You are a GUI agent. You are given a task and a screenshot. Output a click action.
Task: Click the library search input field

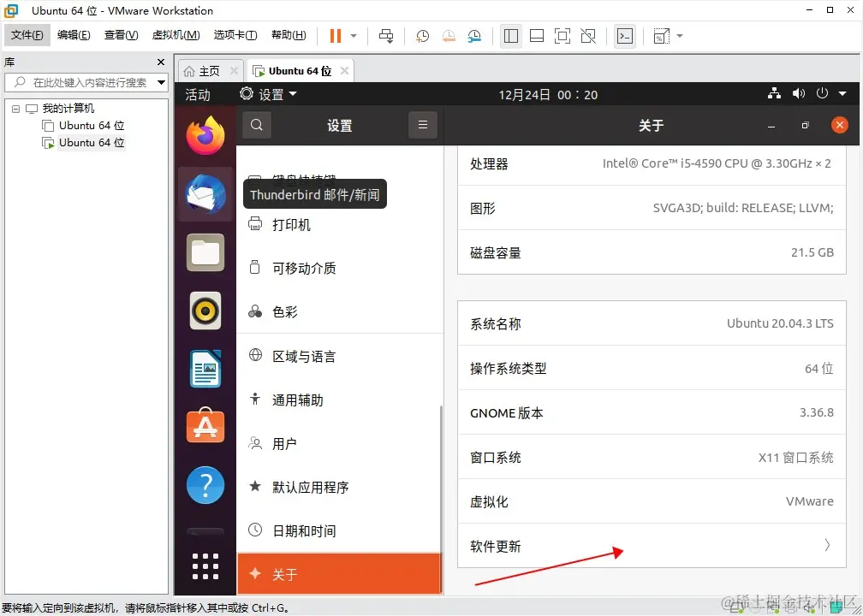pyautogui.click(x=86, y=82)
